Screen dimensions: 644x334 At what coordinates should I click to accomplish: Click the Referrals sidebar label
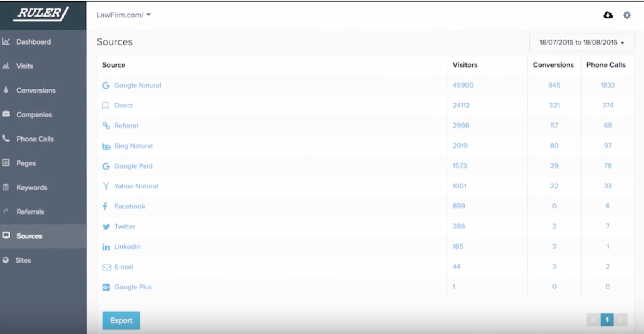30,212
